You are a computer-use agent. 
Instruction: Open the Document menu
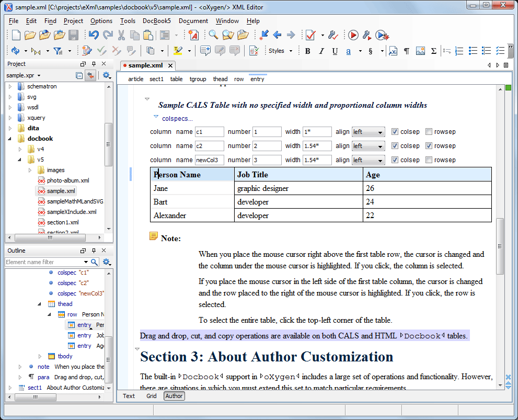point(193,21)
